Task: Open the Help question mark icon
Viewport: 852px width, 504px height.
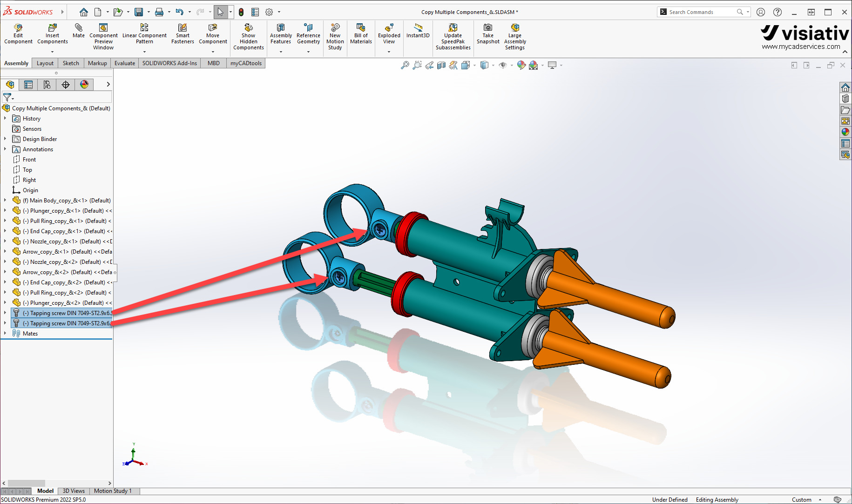Action: [x=777, y=12]
